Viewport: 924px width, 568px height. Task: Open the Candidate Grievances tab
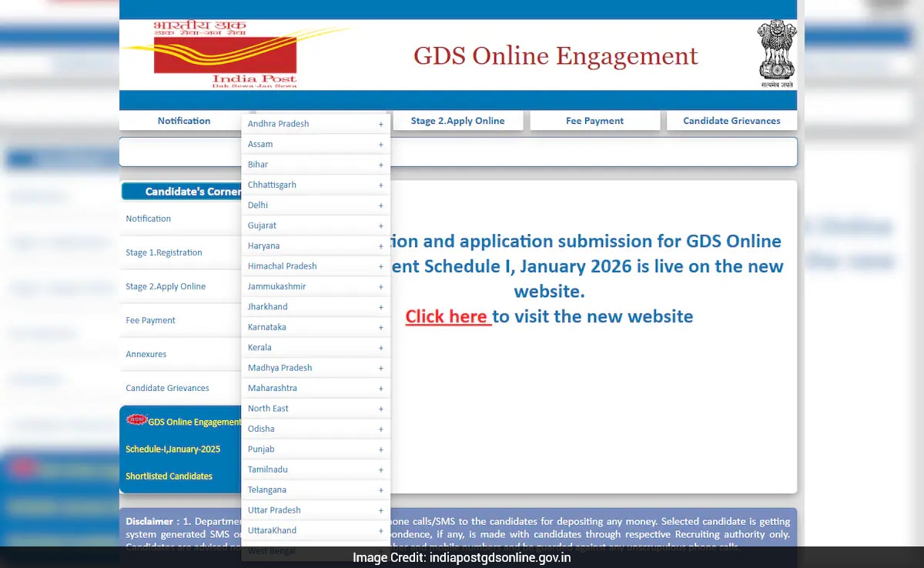click(730, 120)
